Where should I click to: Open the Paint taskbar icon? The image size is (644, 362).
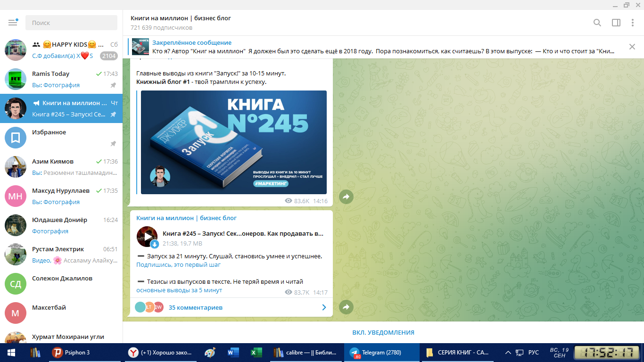210,353
